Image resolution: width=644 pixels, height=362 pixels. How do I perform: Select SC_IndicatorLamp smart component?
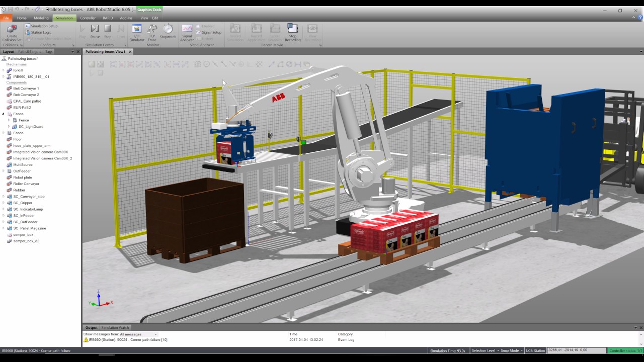click(x=28, y=209)
